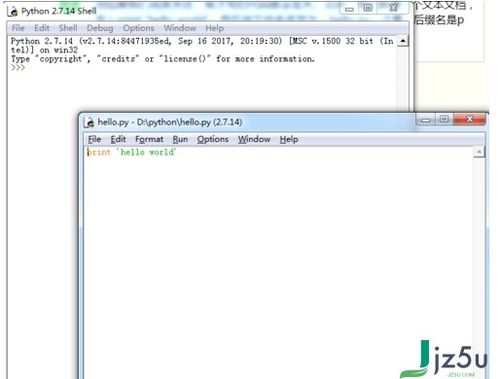
Task: Open Window menu in hello.py editor
Action: (x=254, y=139)
